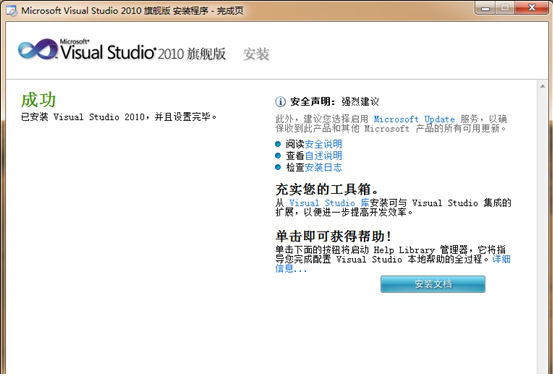Visit the Visual Studio 库 link
This screenshot has height=388, width=553.
(329, 203)
